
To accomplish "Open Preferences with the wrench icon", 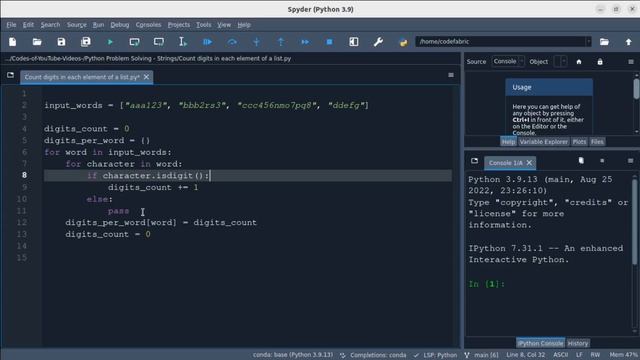I will tap(378, 42).
